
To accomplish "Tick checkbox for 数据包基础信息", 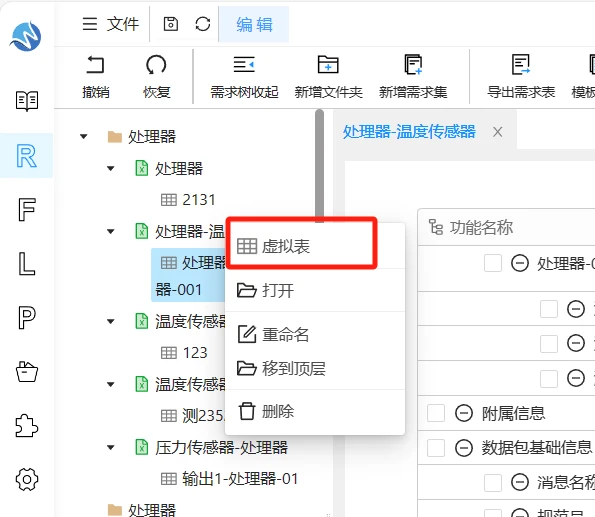I will [x=436, y=448].
